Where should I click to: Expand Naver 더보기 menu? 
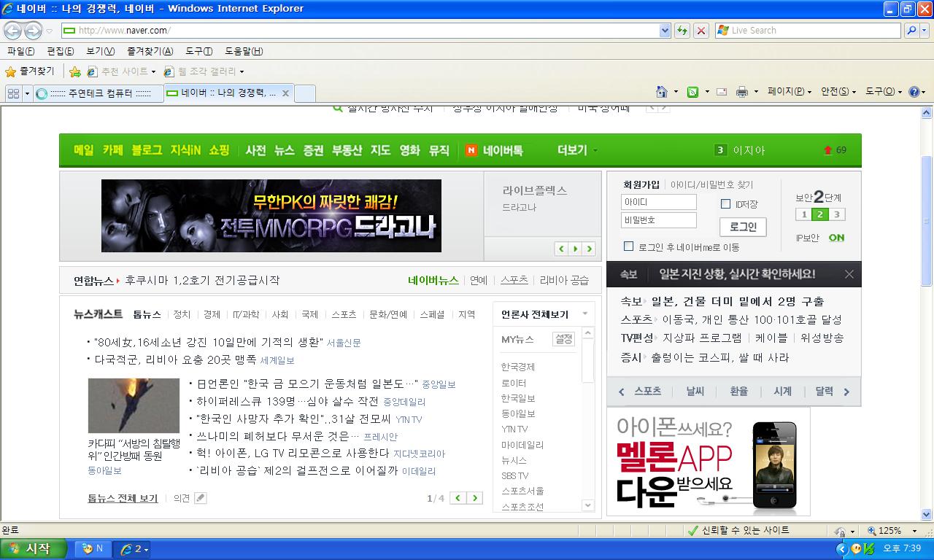[x=577, y=150]
